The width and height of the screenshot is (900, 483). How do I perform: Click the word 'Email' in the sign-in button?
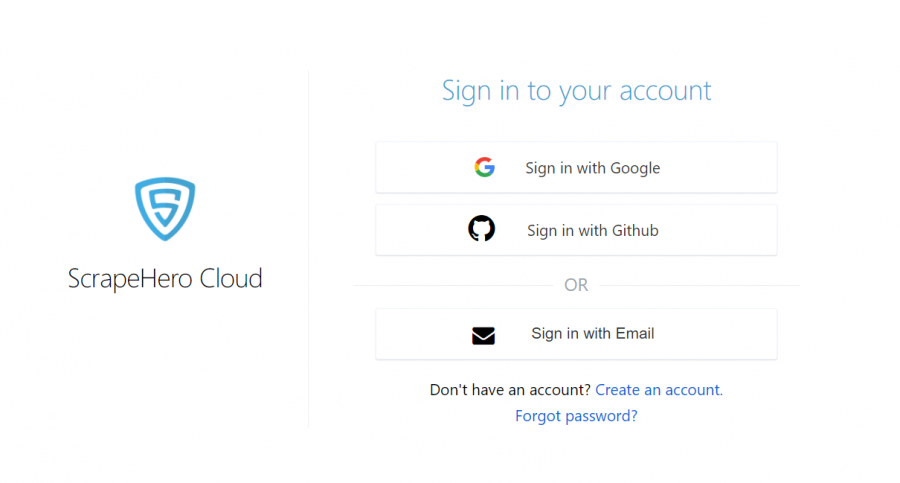pos(632,334)
